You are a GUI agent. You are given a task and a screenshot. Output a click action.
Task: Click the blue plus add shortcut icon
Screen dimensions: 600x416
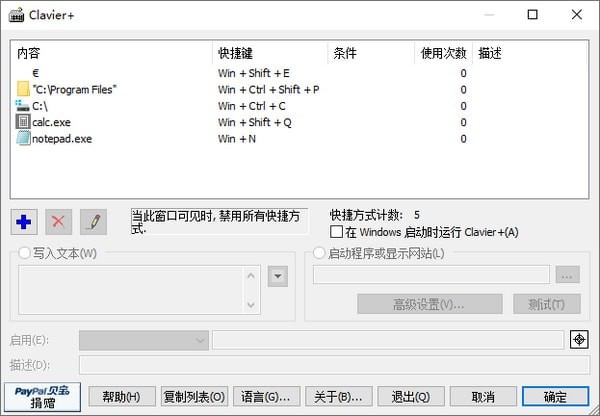[24, 222]
